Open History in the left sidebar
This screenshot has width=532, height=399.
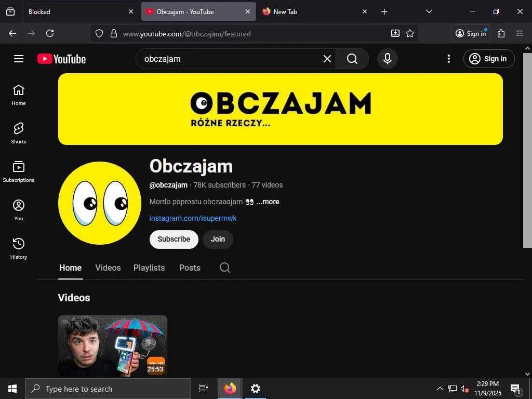(x=19, y=248)
